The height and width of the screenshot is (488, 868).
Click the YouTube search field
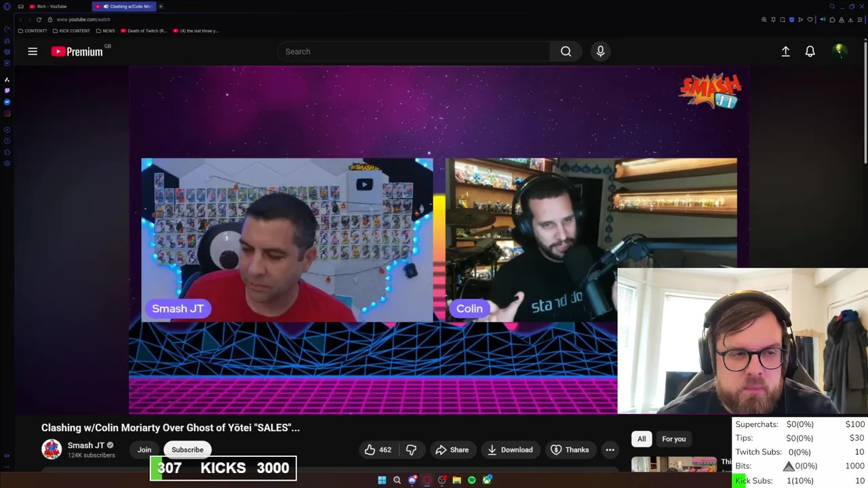pos(414,52)
